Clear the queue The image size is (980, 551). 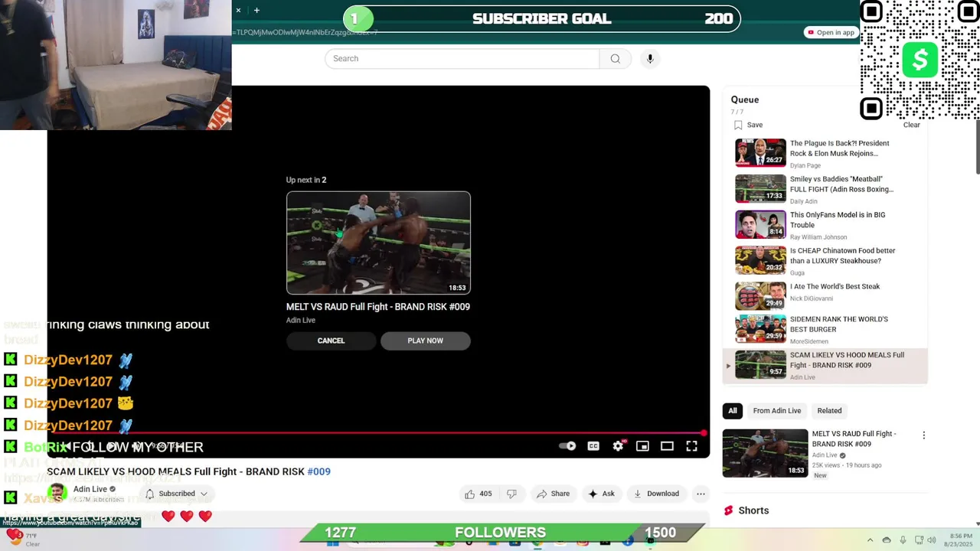(x=912, y=125)
